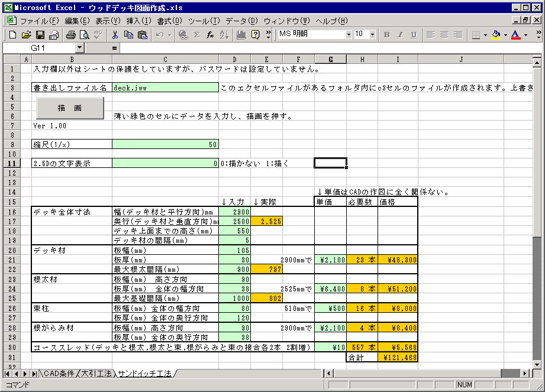Open the Paste Function fx icon
The height and width of the screenshot is (392, 545).
point(210,35)
